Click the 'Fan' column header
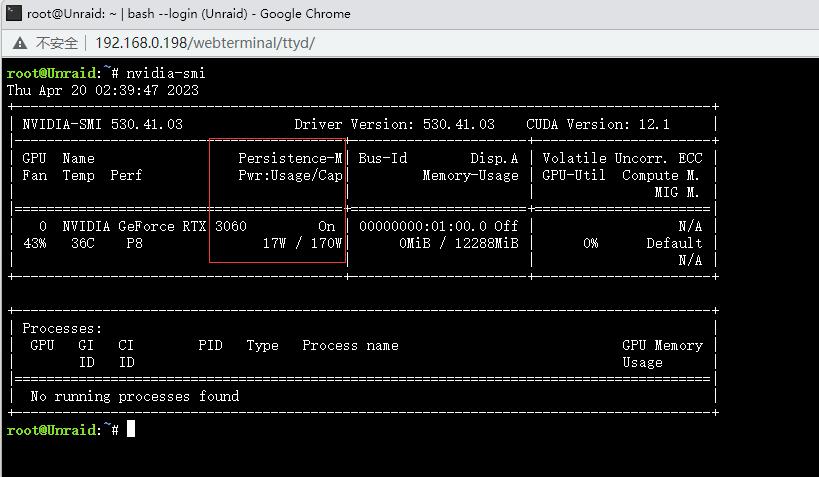This screenshot has height=477, width=819. coord(34,176)
